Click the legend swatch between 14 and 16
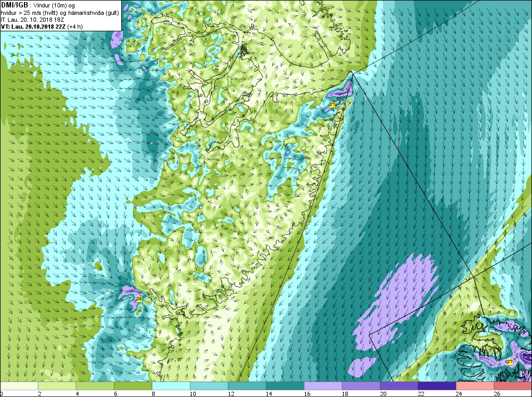The height and width of the screenshot is (397, 532). [285, 386]
